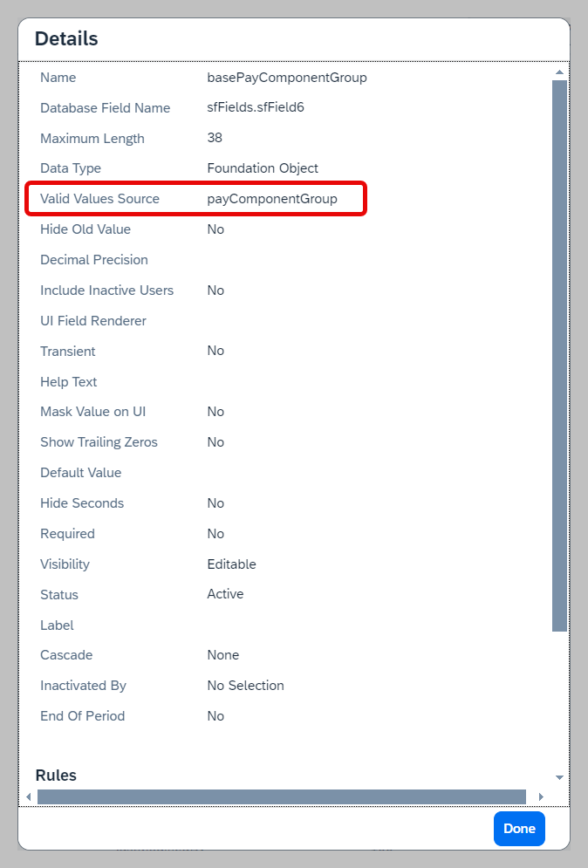Click the payComponentGroup value
This screenshot has height=868, width=588.
click(x=272, y=199)
